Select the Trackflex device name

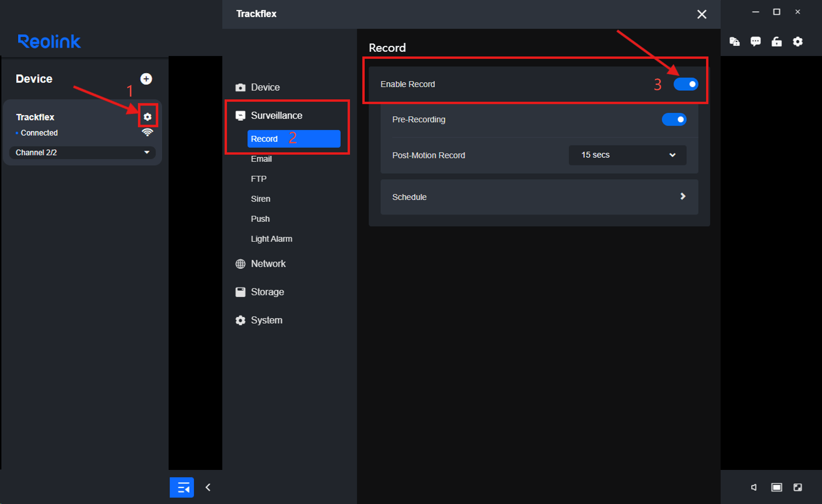[35, 117]
